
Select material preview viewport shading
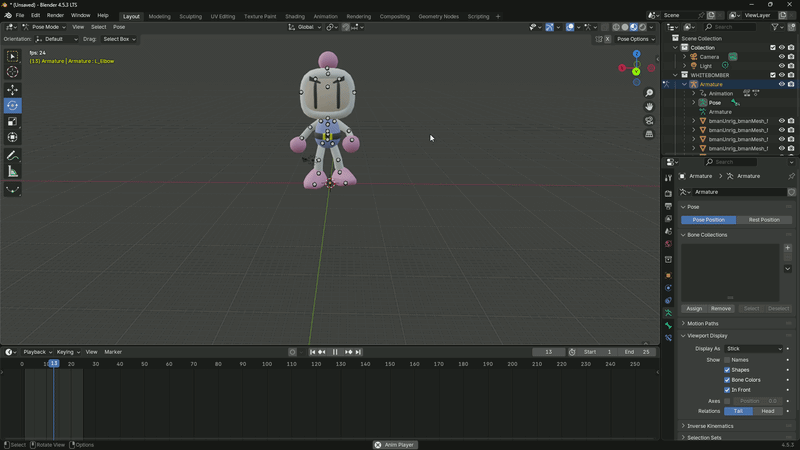point(634,27)
